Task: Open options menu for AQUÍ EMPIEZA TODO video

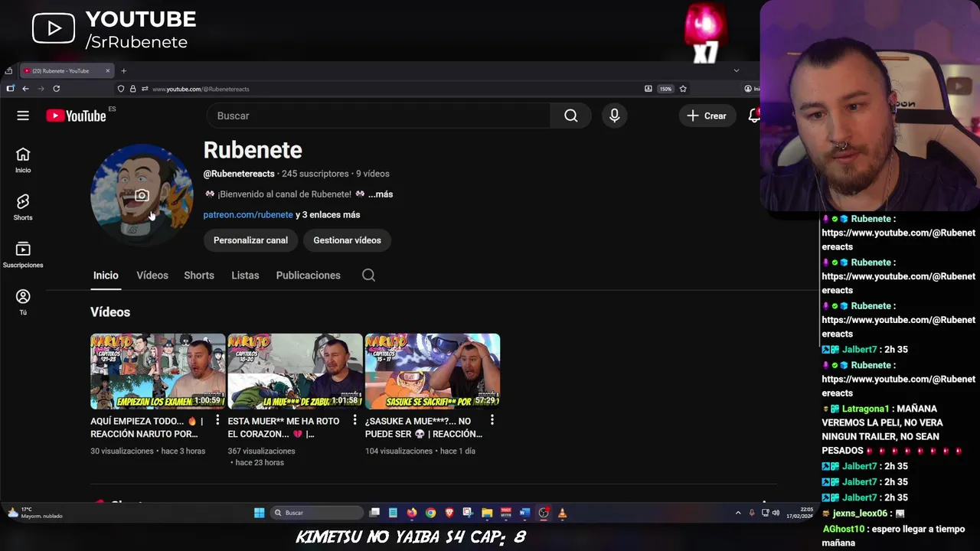Action: point(217,420)
